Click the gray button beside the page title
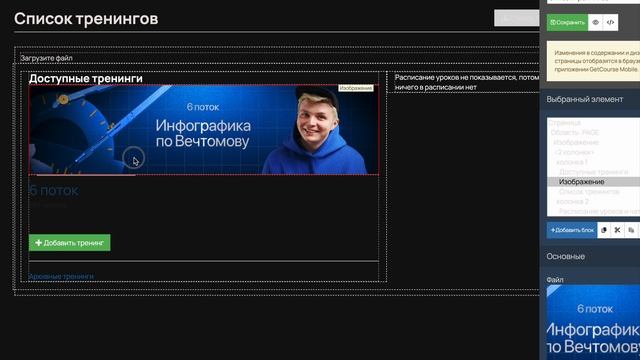 tap(517, 18)
